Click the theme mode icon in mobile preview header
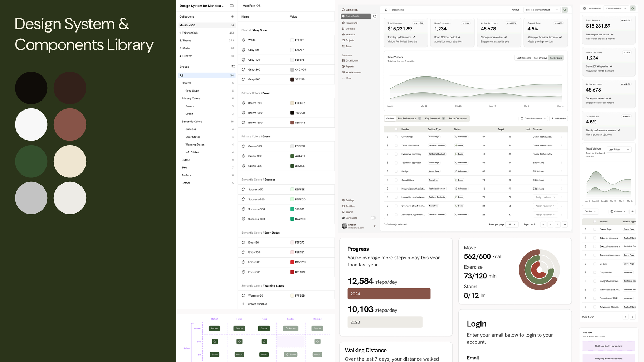Image resolution: width=644 pixels, height=362 pixels. pos(633,8)
